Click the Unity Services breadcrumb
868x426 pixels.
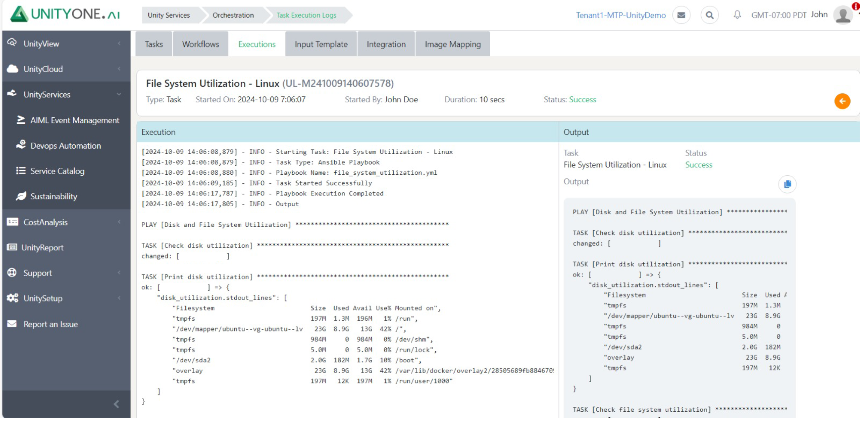(169, 15)
